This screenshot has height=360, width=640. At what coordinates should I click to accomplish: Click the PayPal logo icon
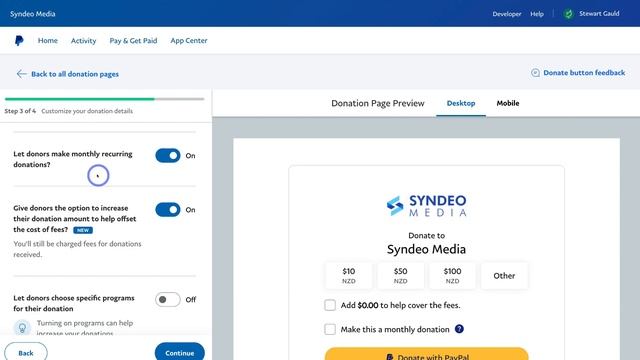19,40
